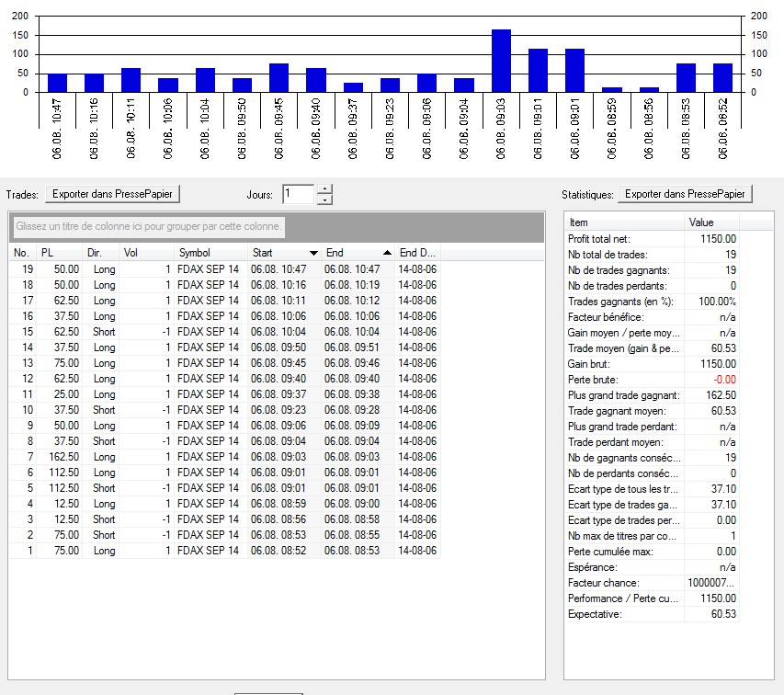Click the Dir. column header
Screen dimensions: 784x695
pyautogui.click(x=99, y=253)
